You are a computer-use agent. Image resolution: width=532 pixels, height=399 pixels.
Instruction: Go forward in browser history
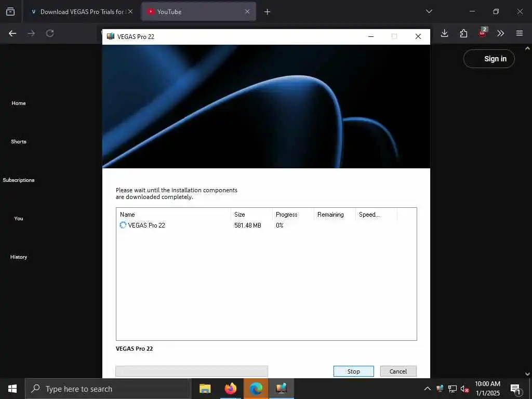point(31,33)
